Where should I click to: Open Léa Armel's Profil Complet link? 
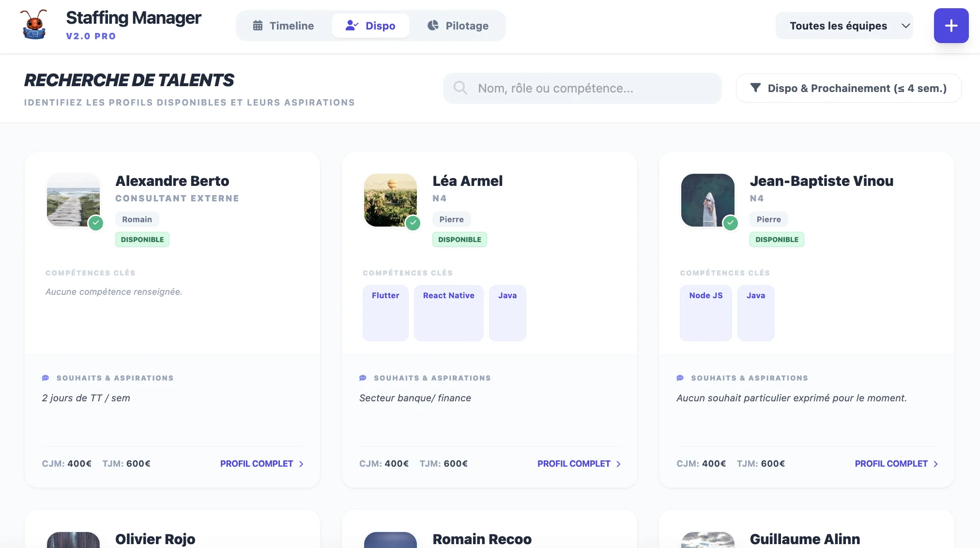tap(574, 464)
